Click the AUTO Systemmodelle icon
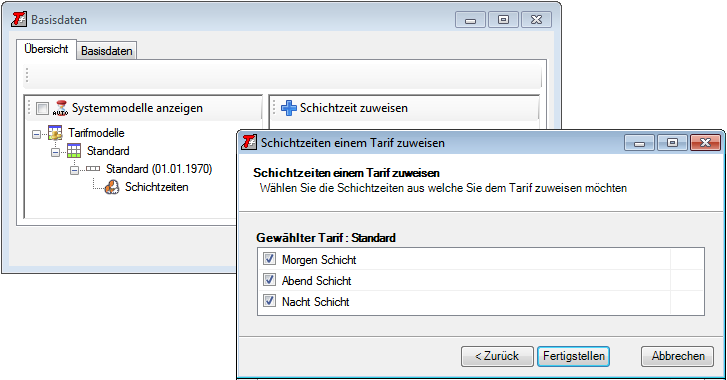This screenshot has height=380, width=727. point(60,108)
